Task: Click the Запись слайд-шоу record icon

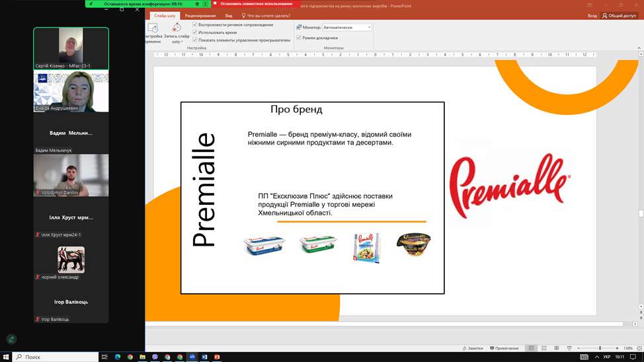Action: (x=177, y=28)
